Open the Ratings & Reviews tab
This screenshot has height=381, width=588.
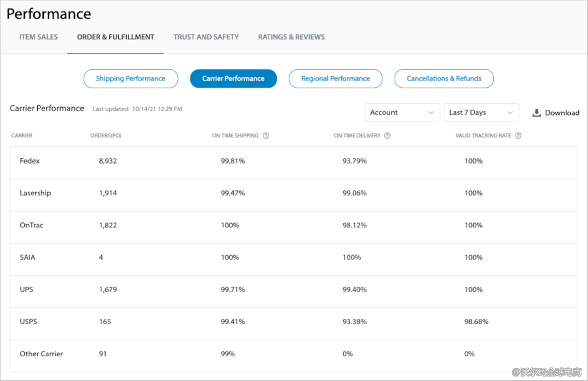[291, 37]
